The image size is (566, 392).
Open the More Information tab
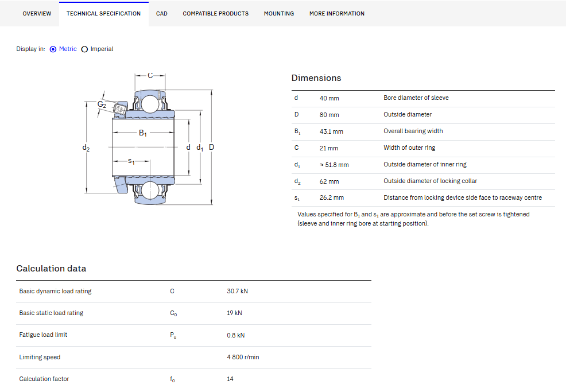[x=337, y=14]
